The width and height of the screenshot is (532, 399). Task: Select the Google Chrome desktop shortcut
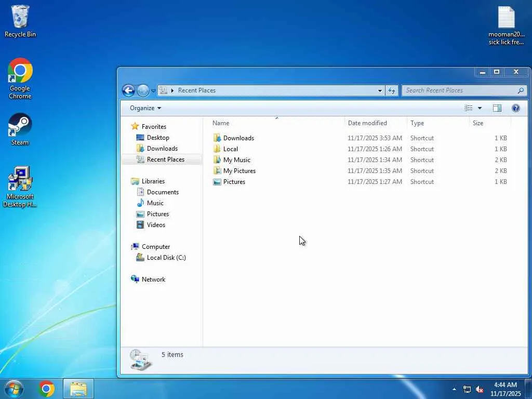[20, 78]
